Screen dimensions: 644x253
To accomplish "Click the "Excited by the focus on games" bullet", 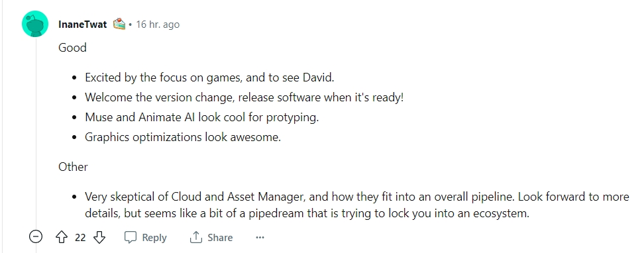I will pyautogui.click(x=209, y=77).
